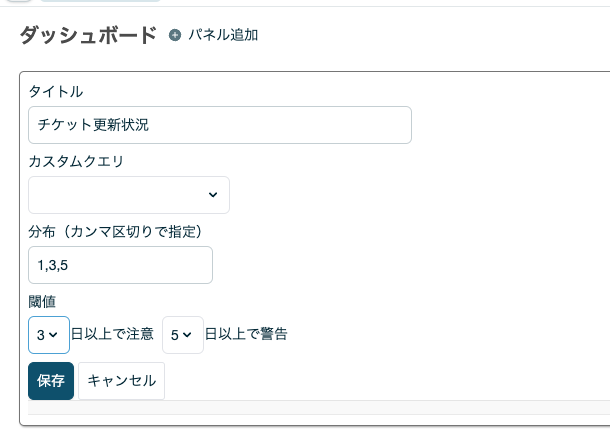610x448 pixels.
Task: Click the 日以上で警告 text
Action: 246,335
